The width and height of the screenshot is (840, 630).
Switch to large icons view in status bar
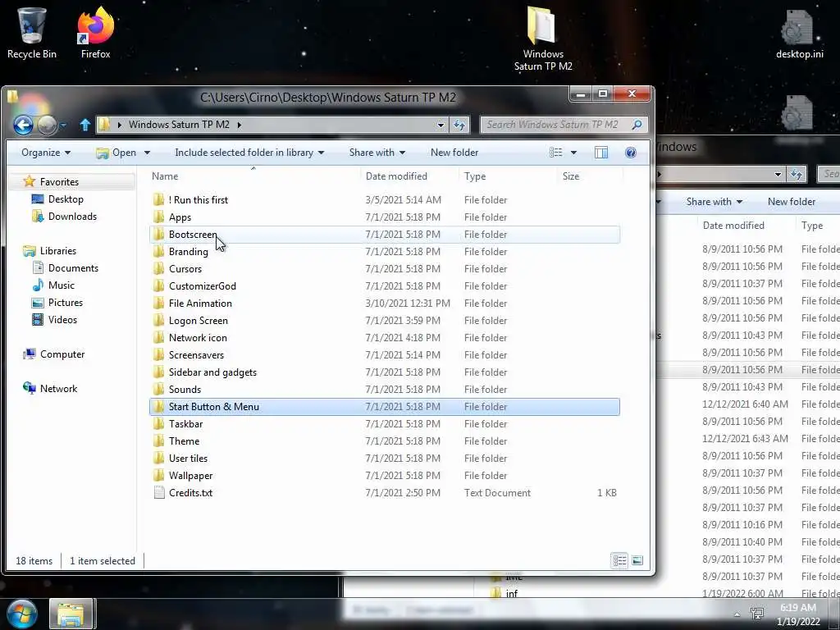point(637,560)
